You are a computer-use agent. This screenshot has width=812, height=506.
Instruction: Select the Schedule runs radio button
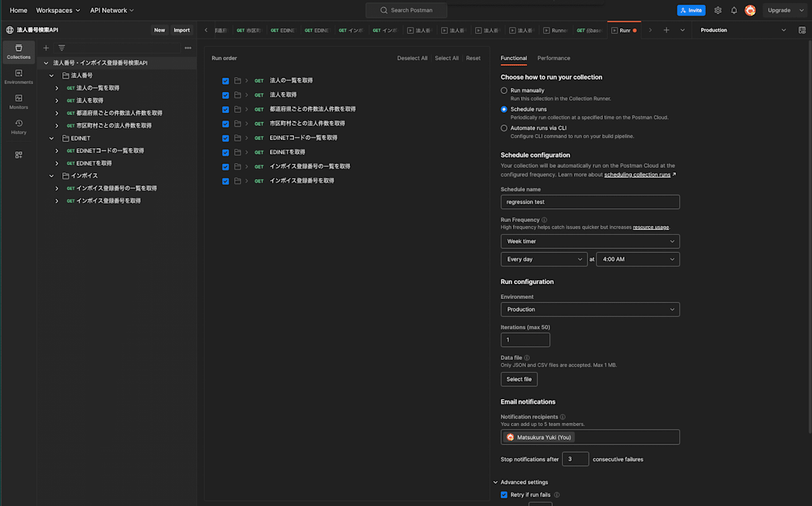coord(504,109)
